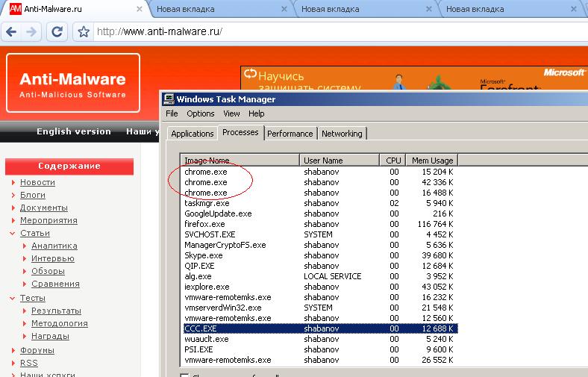Screen dimensions: 588x377
Task: Switch to the Applications tab
Action: [x=193, y=134]
